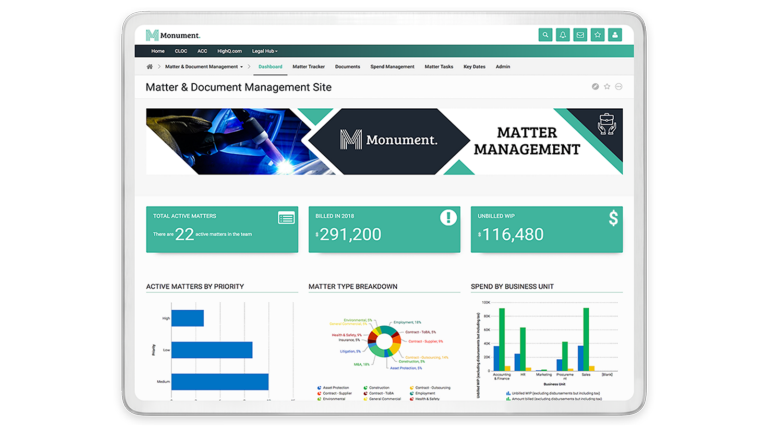This screenshot has width=768, height=432.
Task: Click the dollar icon on Unbilled WIP card
Action: (613, 218)
